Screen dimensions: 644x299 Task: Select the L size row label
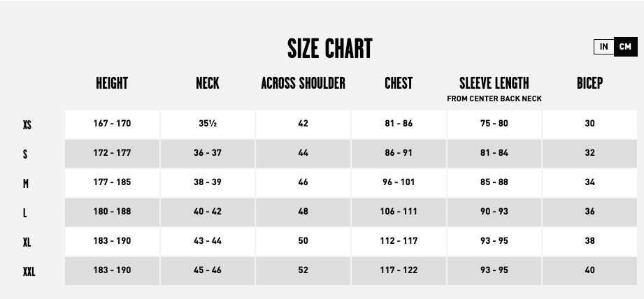tap(24, 214)
